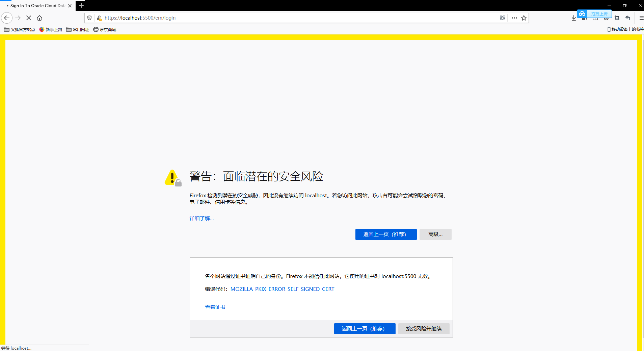Click the 拖拽上传 upload widget label
The image size is (644, 351).
[x=599, y=14]
